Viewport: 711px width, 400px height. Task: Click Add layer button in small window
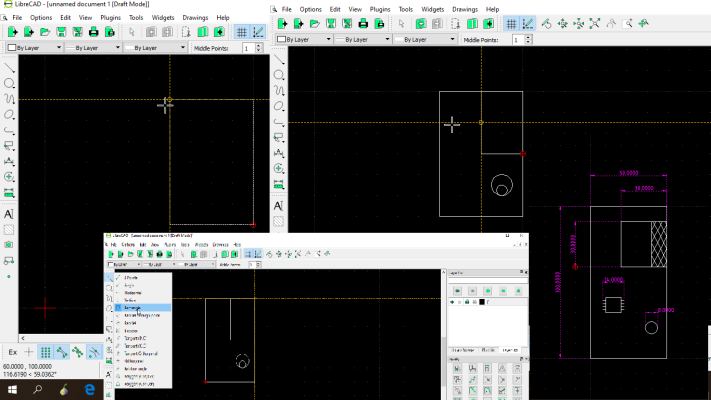coord(488,291)
